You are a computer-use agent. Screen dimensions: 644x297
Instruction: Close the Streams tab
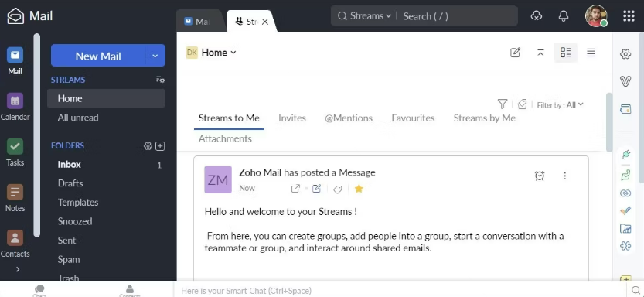coord(265,22)
